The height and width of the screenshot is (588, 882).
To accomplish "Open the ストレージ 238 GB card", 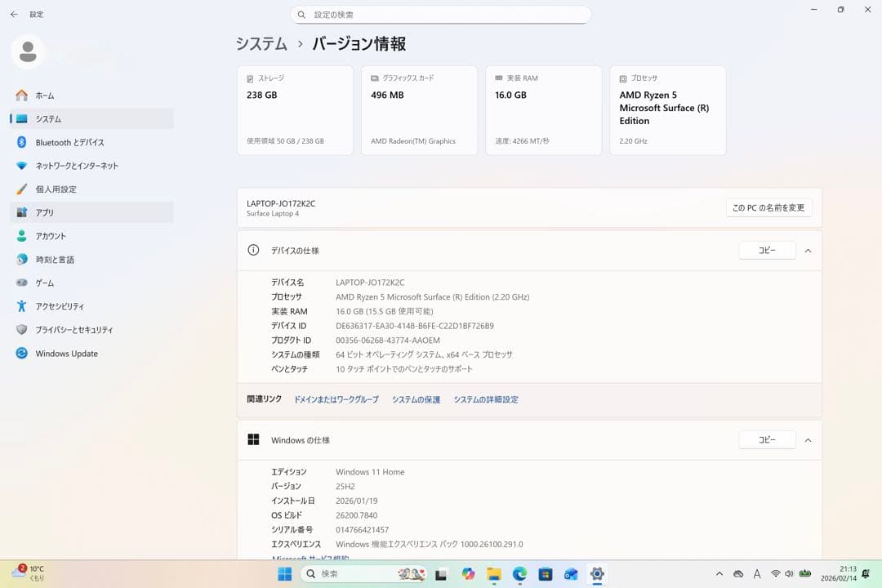I will 296,110.
